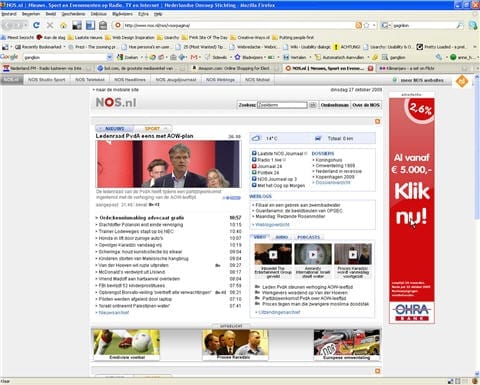This screenshot has height=385, width=480.
Task: Switch to the Amazon.com browser tab
Action: click(x=236, y=68)
